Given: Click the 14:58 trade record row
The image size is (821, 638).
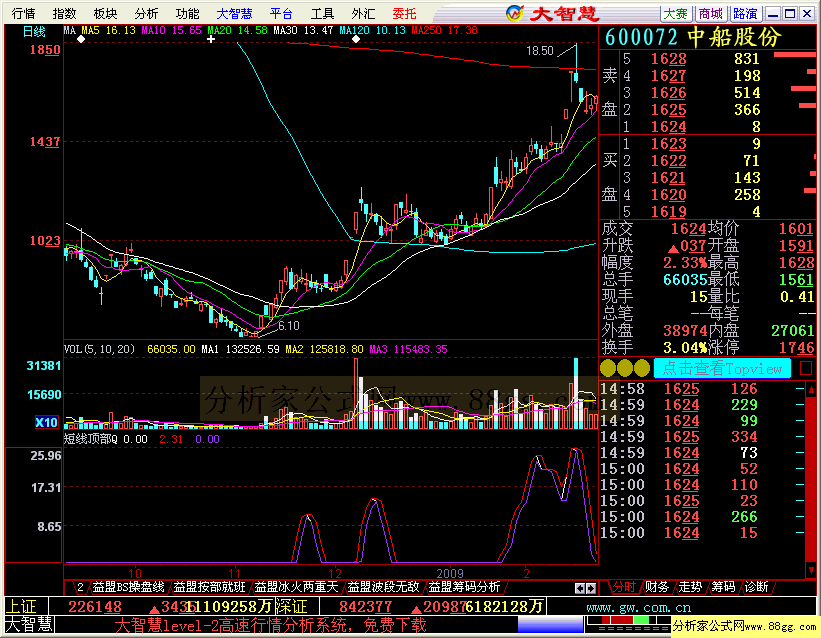Looking at the screenshot, I should [702, 389].
